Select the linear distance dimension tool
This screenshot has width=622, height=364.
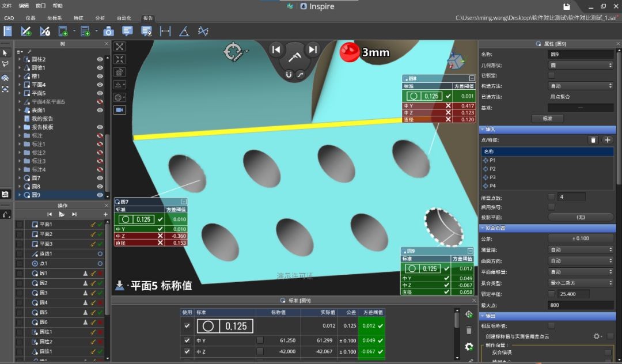165,31
